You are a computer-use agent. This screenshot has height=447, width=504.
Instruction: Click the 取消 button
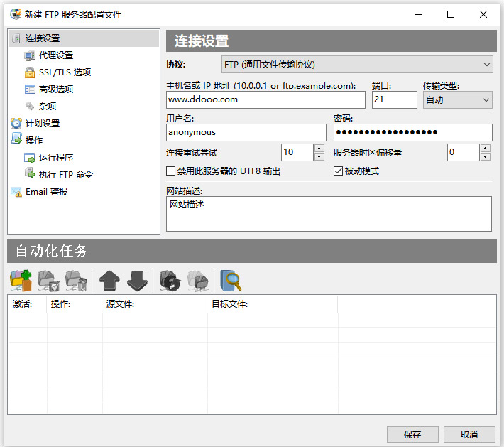click(469, 435)
